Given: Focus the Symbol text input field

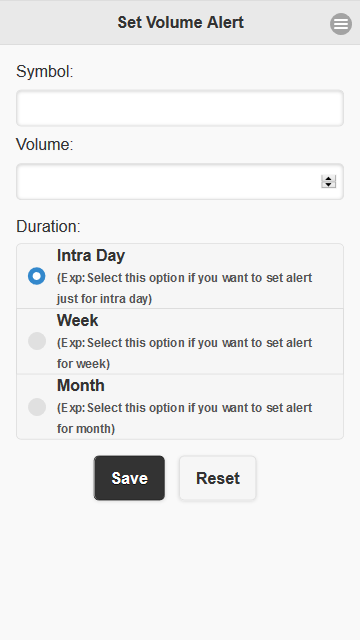Looking at the screenshot, I should click(180, 108).
